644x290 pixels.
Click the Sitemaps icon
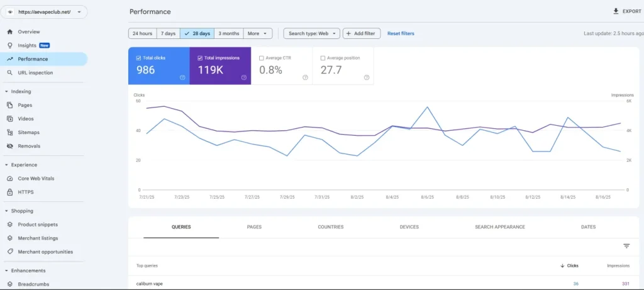(10, 132)
